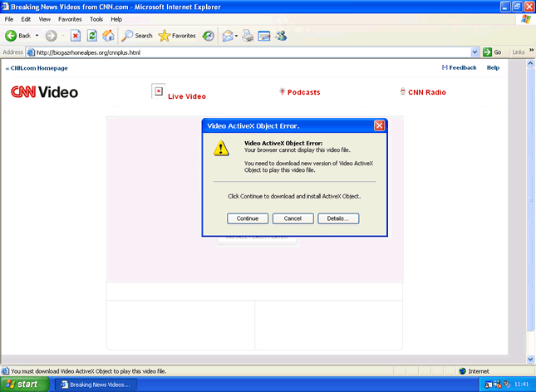Open Favorites star in toolbar
The width and height of the screenshot is (536, 392).
(176, 36)
